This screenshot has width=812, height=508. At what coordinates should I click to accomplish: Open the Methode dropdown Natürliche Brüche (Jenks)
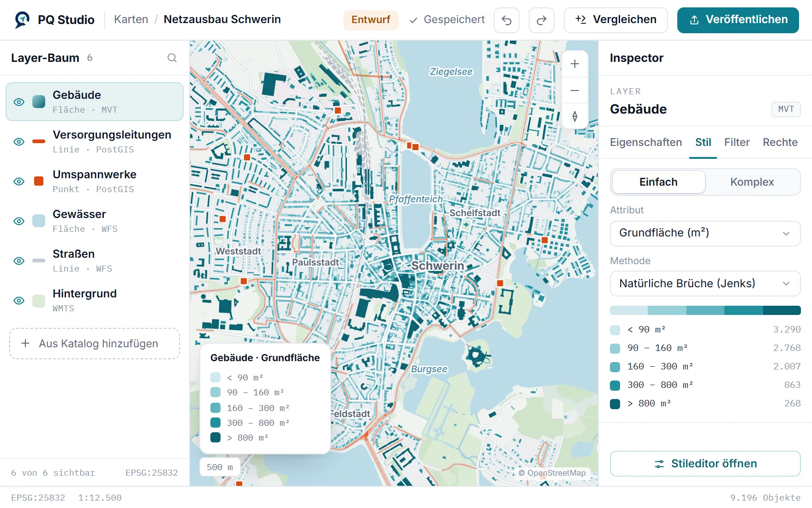point(705,284)
